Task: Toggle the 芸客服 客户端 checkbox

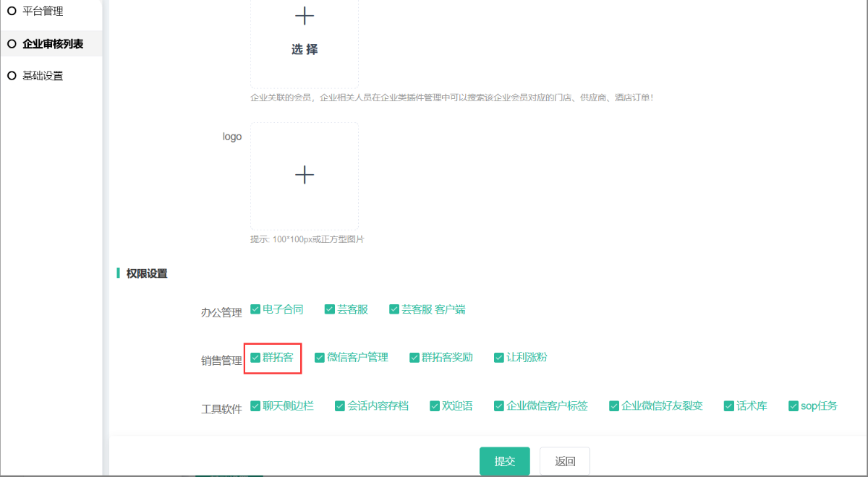Action: 394,309
